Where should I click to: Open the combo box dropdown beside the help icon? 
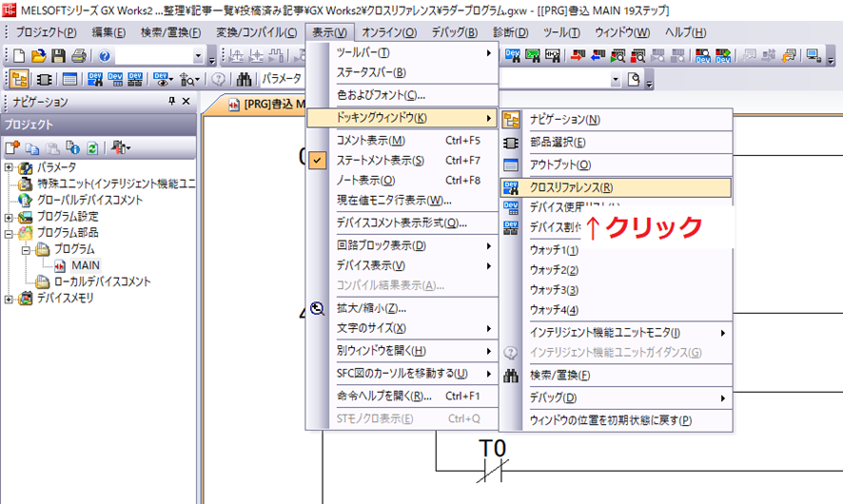(x=198, y=56)
